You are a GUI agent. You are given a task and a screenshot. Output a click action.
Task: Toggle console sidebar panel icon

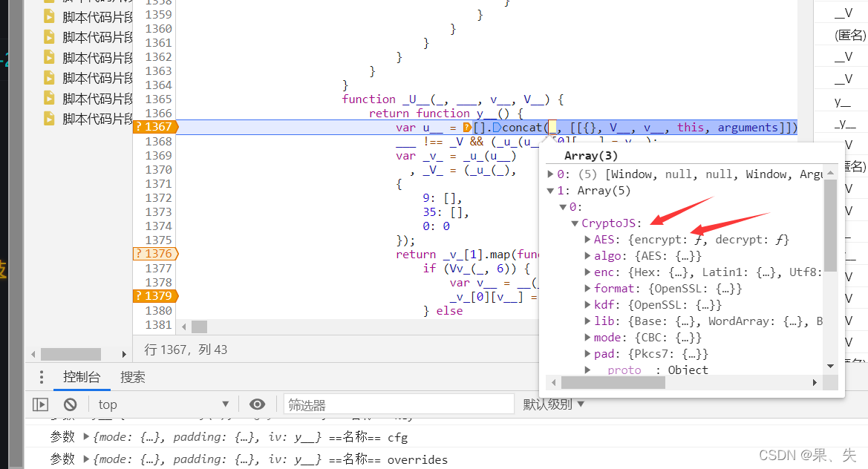pyautogui.click(x=40, y=405)
